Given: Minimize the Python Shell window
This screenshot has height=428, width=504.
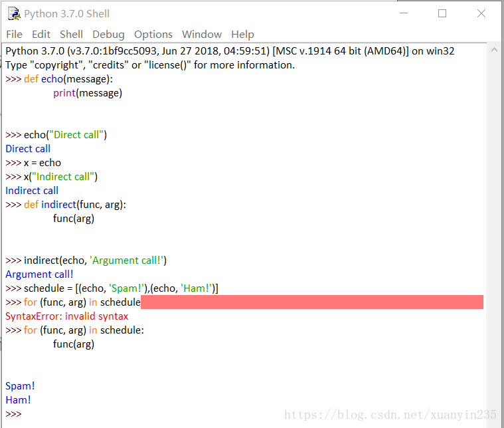Looking at the screenshot, I should (404, 13).
